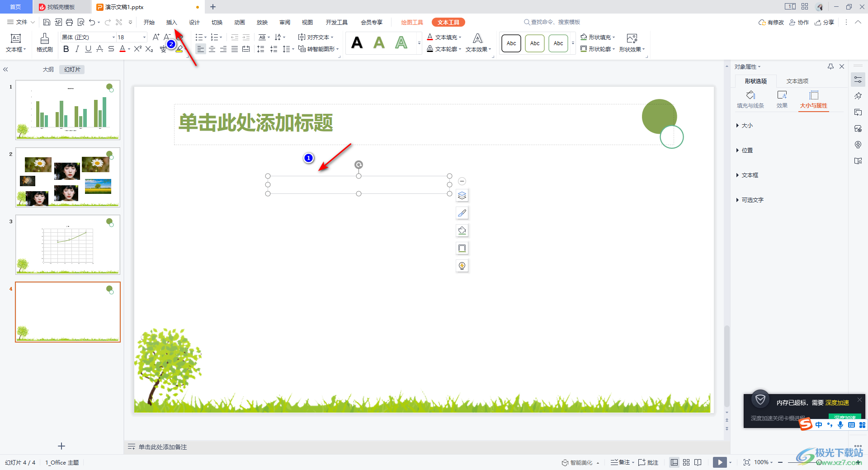Image resolution: width=868 pixels, height=470 pixels.
Task: Click the layers icon beside text box
Action: point(462,196)
